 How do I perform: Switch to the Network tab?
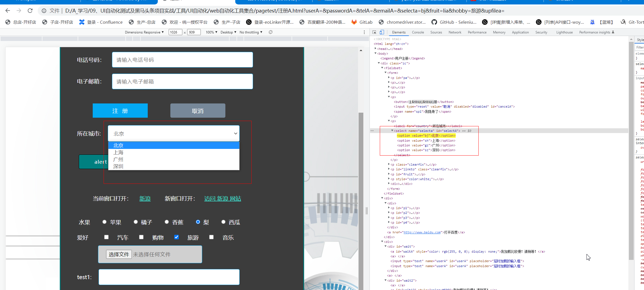pos(455,32)
